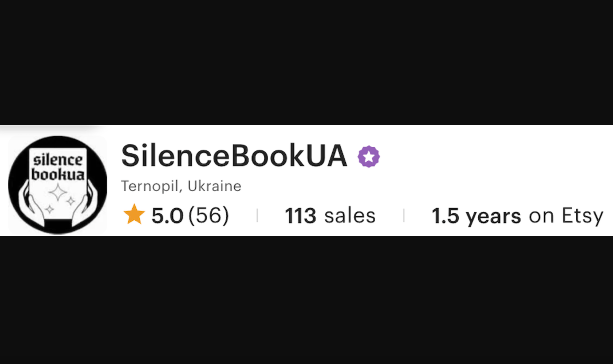The image size is (613, 364).
Task: Click the "silence bookua" text inside logo
Action: pyautogui.click(x=58, y=167)
